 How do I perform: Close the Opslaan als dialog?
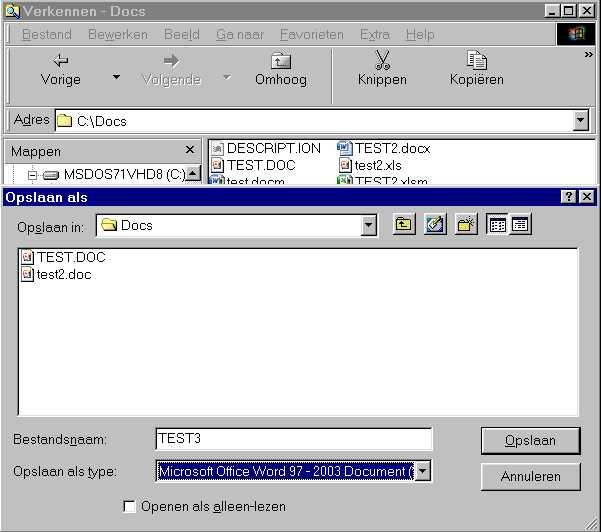(x=587, y=197)
